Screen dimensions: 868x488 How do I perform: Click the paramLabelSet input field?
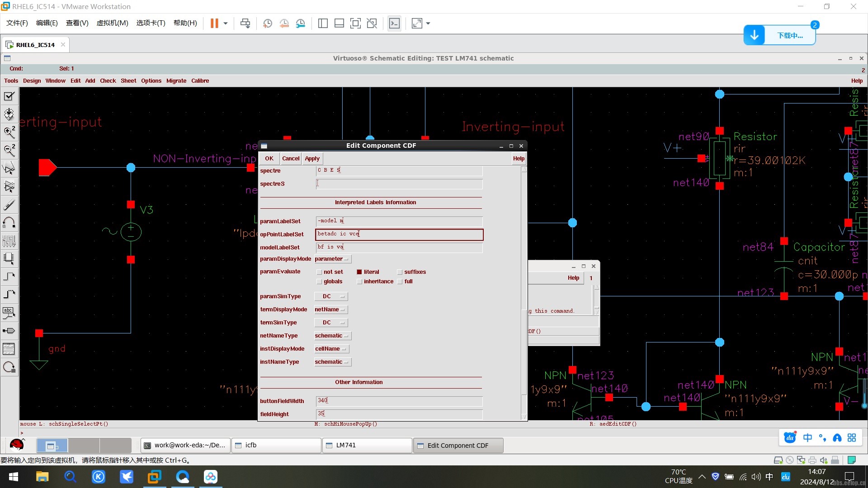[399, 221]
